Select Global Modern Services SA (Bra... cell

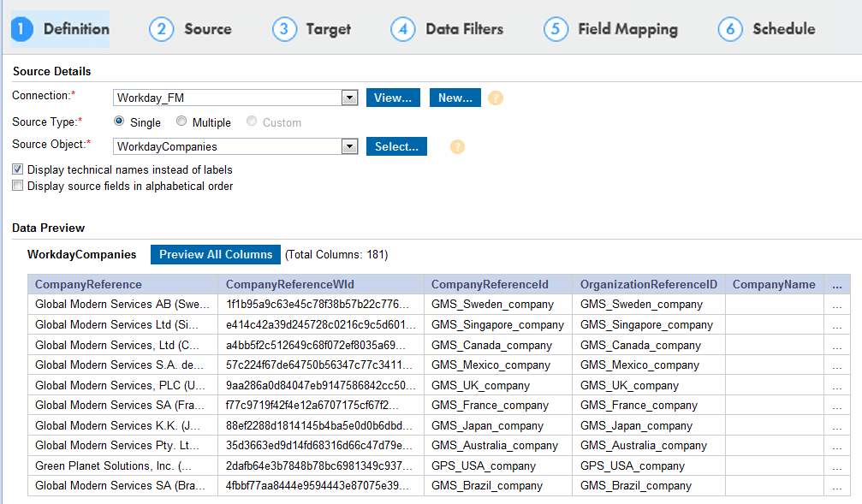pos(123,486)
